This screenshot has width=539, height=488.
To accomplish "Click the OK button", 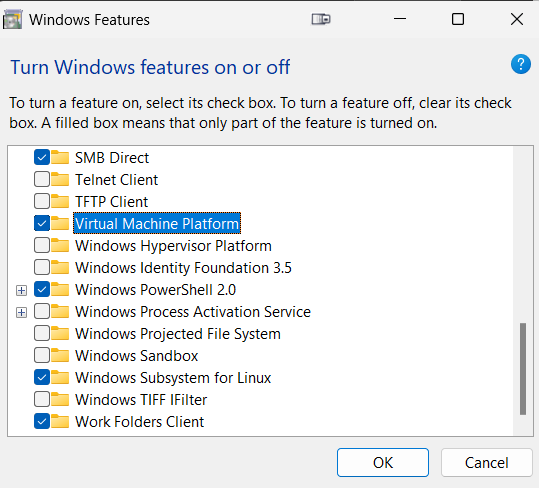I will click(x=383, y=463).
